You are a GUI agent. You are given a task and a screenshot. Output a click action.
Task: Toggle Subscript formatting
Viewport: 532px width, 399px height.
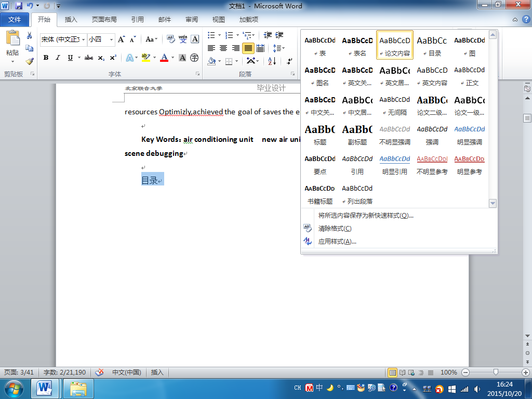[101, 58]
